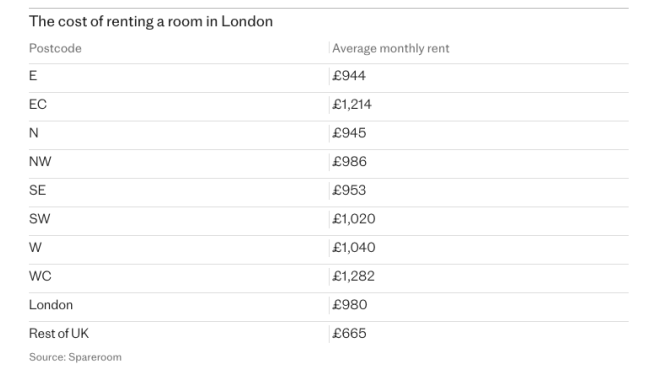Select the WC postcode row label
The width and height of the screenshot is (665, 371).
[40, 276]
